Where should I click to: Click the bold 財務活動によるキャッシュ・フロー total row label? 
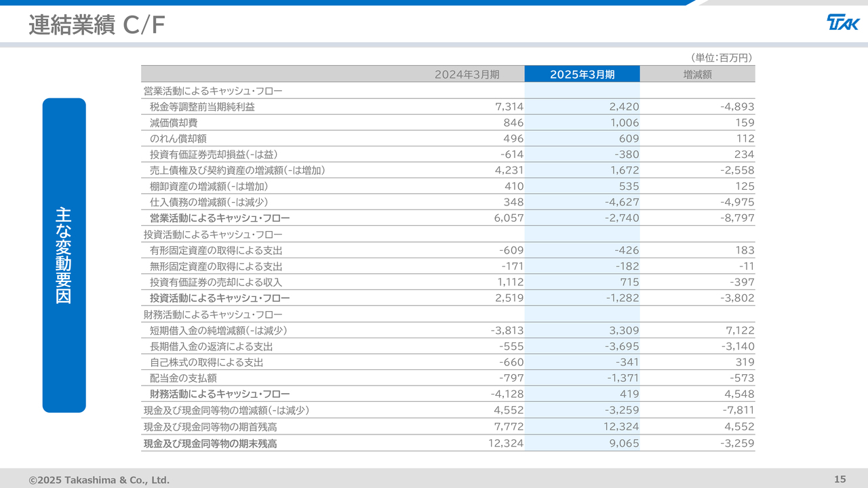point(220,394)
